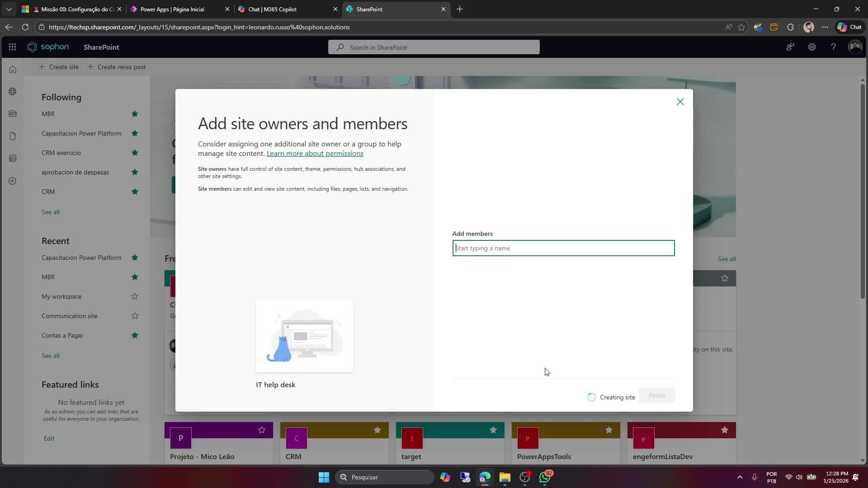Click the SharePoint home icon in left rail
868x488 pixels.
(13, 70)
